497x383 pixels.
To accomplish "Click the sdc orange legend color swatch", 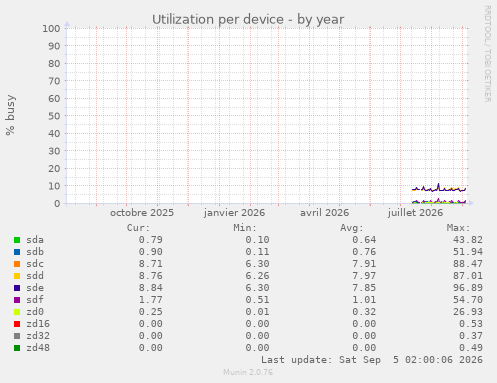I will click(17, 264).
